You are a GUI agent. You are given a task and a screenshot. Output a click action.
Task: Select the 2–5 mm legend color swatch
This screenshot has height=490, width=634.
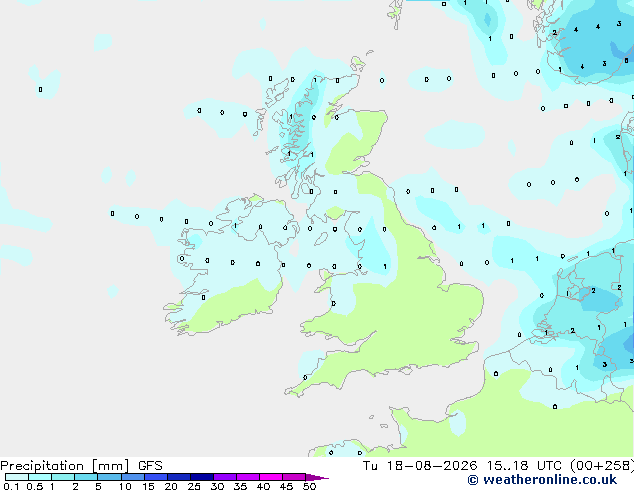pos(86,477)
